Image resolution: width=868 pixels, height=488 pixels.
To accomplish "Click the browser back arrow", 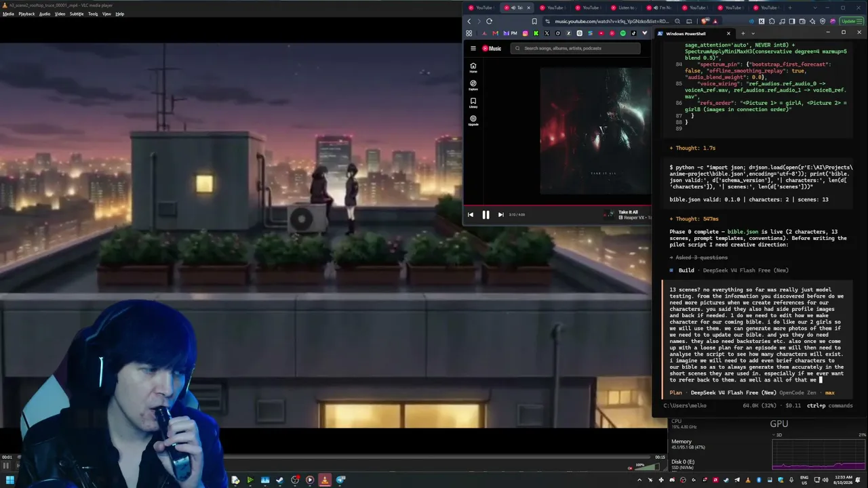I will 469,21.
